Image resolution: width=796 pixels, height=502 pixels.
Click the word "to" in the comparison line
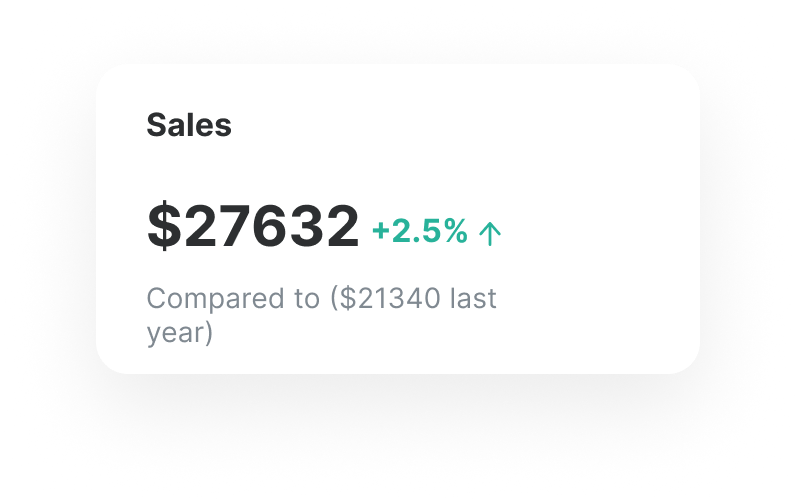point(306,298)
